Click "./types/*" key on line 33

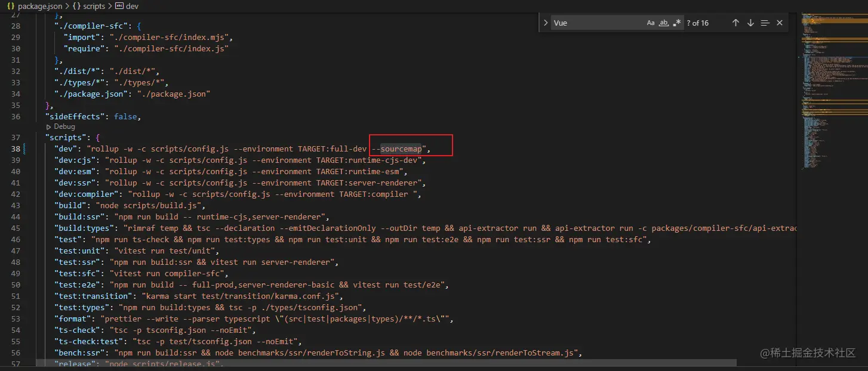coord(79,83)
